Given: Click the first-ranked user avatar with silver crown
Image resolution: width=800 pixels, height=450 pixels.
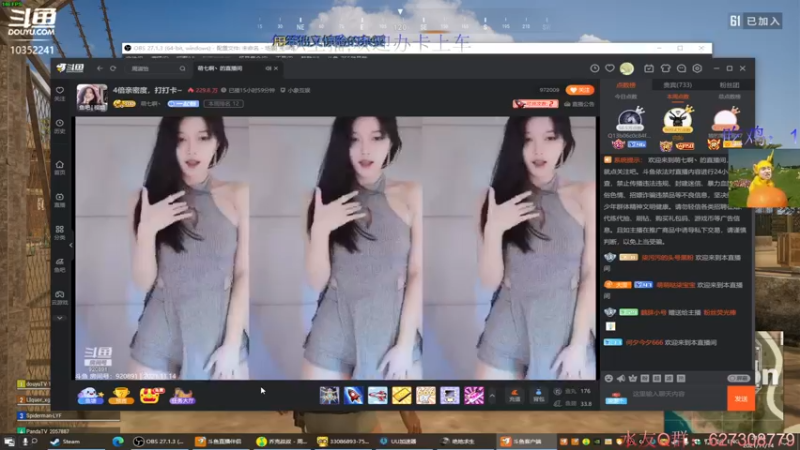Looking at the screenshot, I should (x=630, y=119).
